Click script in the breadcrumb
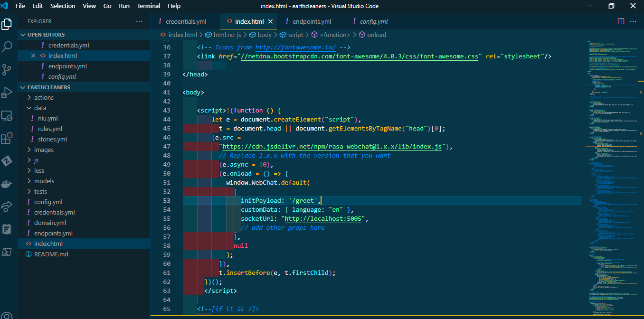Viewport: 644px width, 319px height. 291,35
